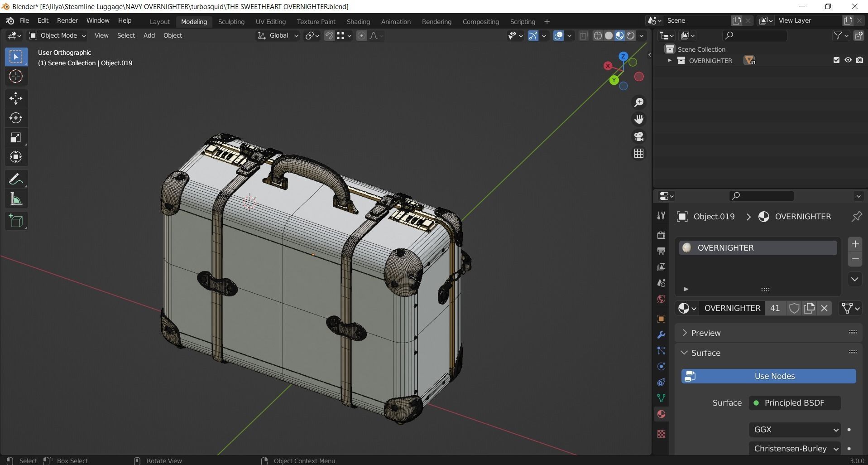This screenshot has width=868, height=465.
Task: Open the Modifiers wrench tab
Action: (661, 335)
